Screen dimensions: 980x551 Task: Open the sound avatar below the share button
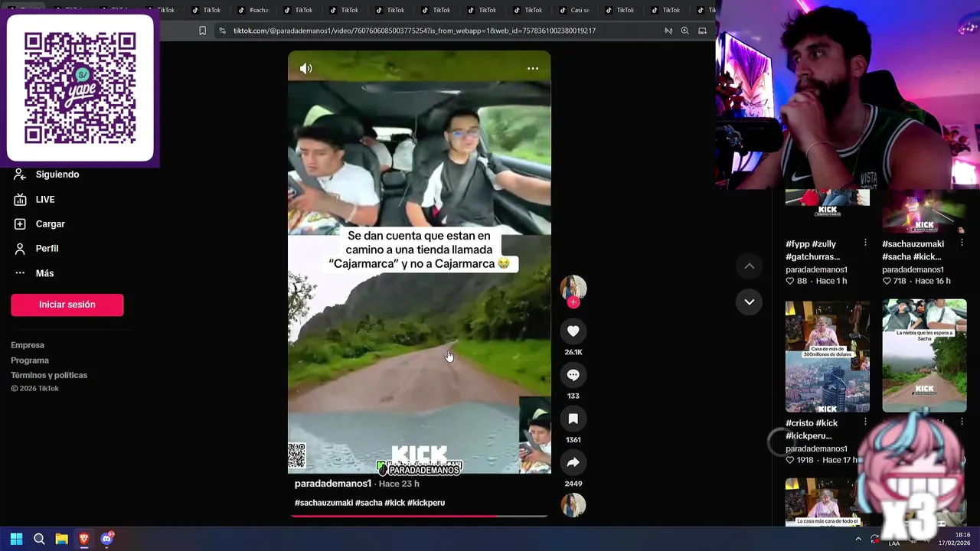click(573, 505)
